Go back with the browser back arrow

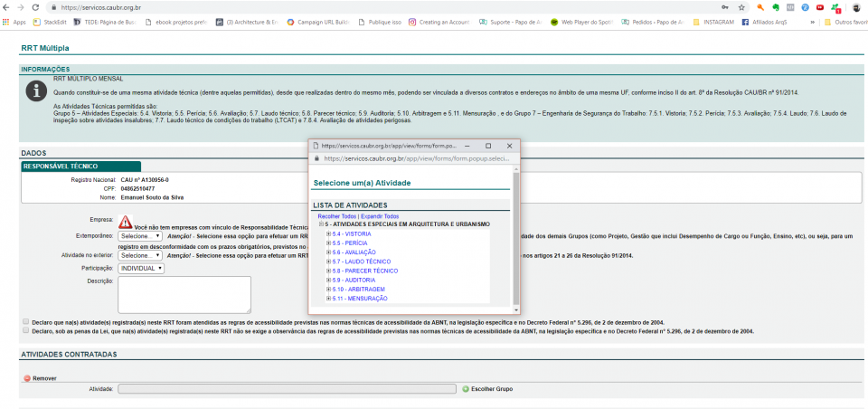coord(6,7)
